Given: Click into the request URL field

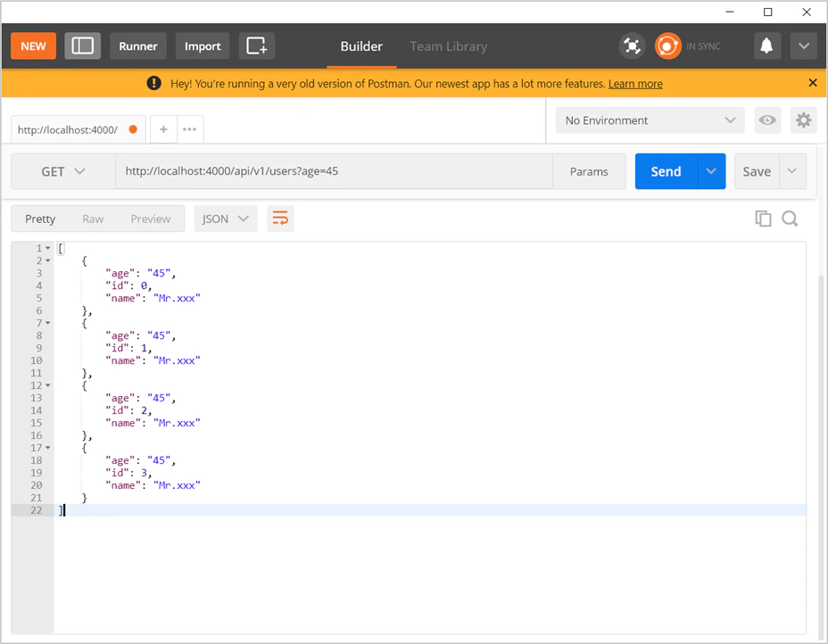Looking at the screenshot, I should tap(335, 171).
